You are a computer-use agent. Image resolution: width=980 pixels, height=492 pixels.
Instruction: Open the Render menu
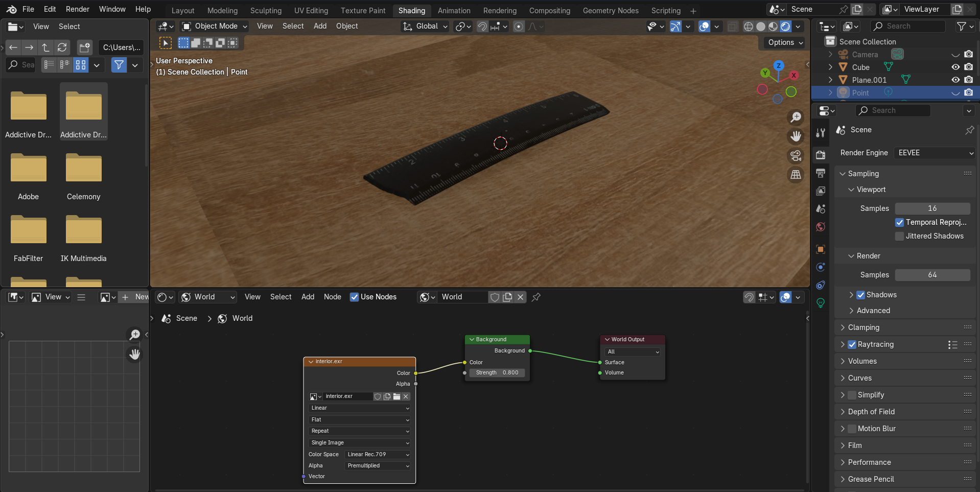point(77,9)
